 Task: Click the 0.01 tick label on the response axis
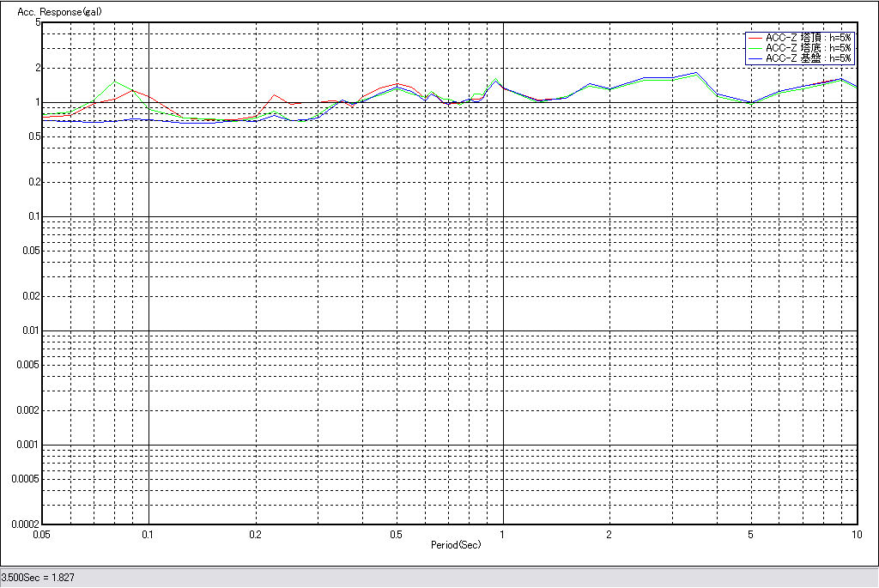click(x=31, y=330)
